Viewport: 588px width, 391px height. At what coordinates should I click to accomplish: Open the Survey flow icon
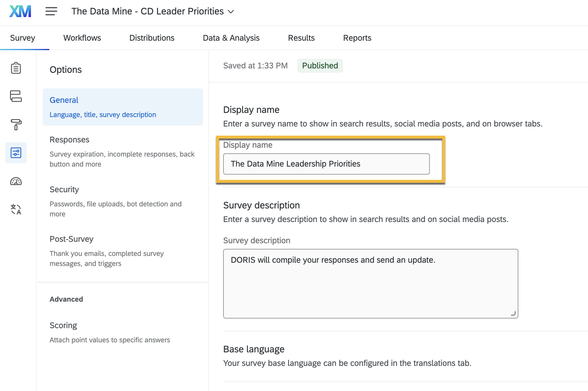16,96
